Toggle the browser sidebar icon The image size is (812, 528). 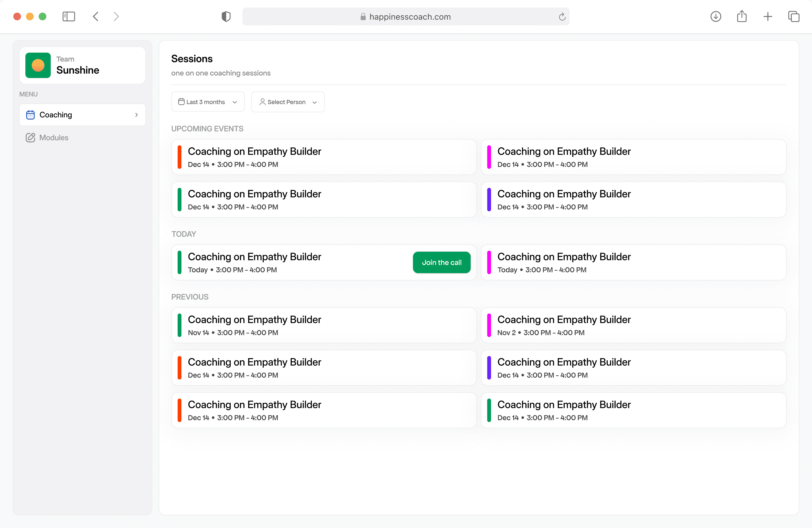(x=69, y=16)
